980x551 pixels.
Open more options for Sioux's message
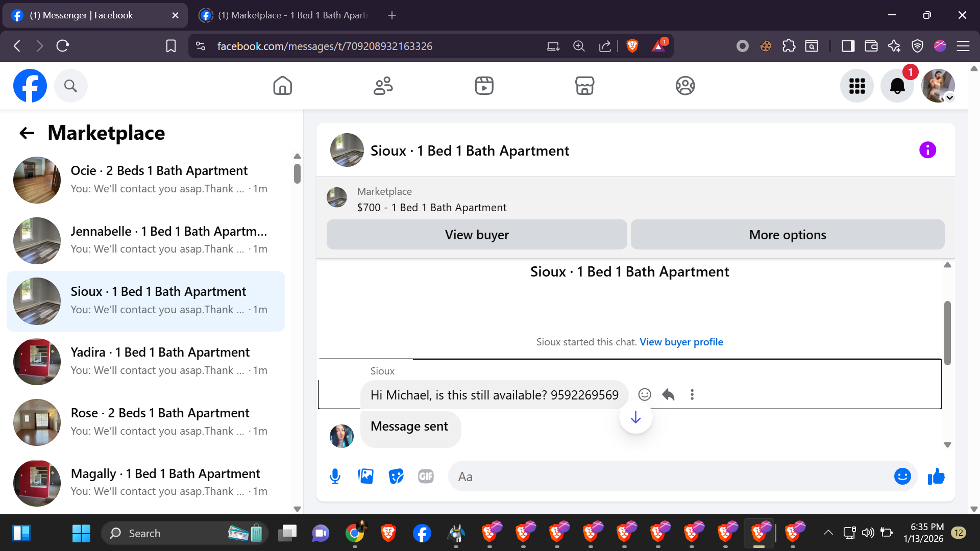(x=692, y=394)
